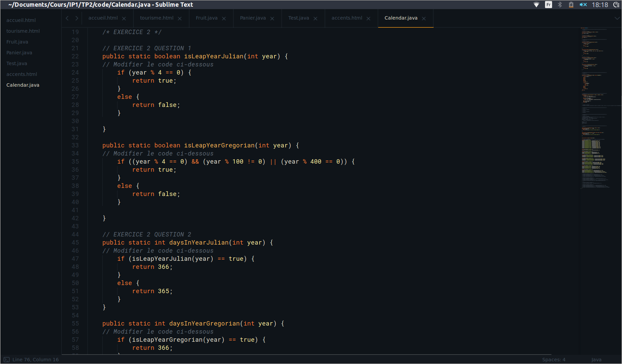Image resolution: width=622 pixels, height=364 pixels.
Task: Open Fruit.java from the sidebar
Action: [17, 42]
